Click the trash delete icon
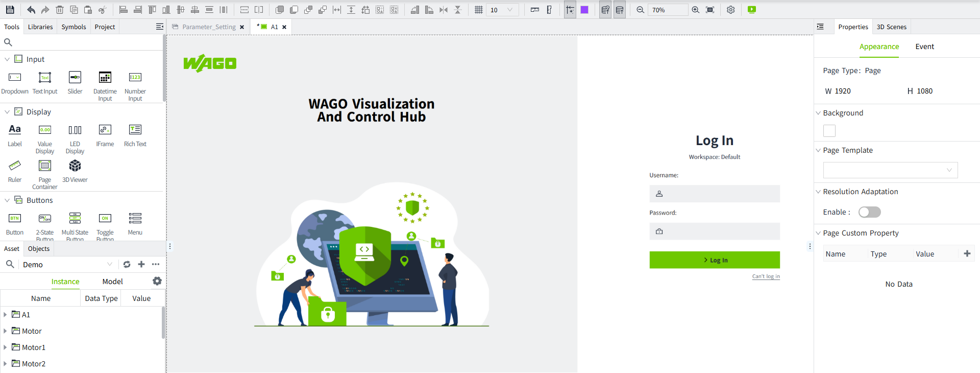This screenshot has width=980, height=373. pyautogui.click(x=60, y=10)
